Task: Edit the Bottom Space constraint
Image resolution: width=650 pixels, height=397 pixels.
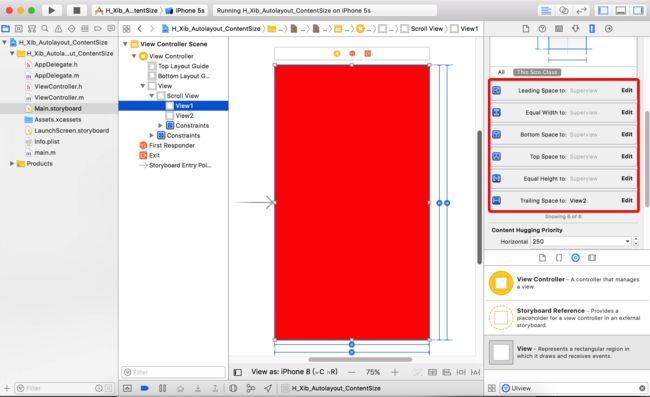Action: pyautogui.click(x=627, y=134)
